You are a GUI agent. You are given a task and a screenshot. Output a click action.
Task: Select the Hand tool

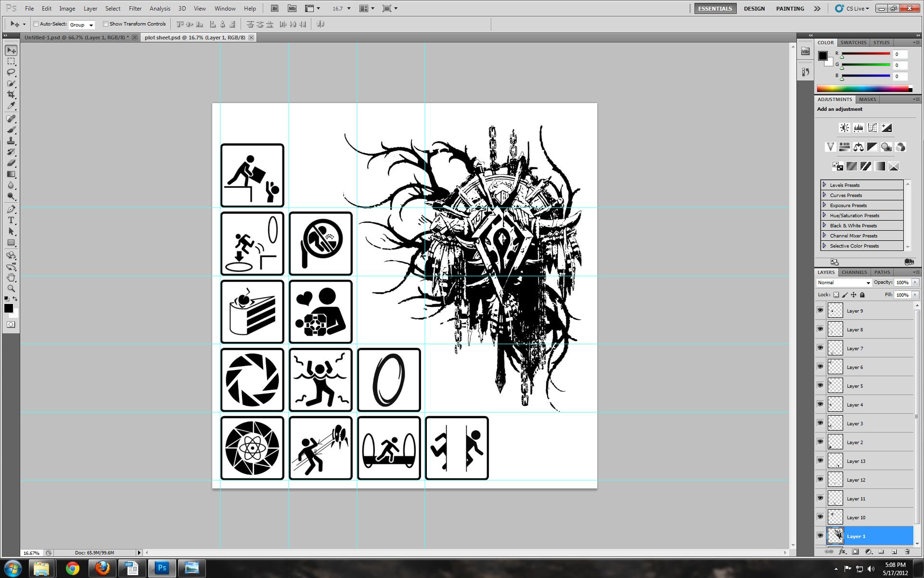pyautogui.click(x=11, y=277)
